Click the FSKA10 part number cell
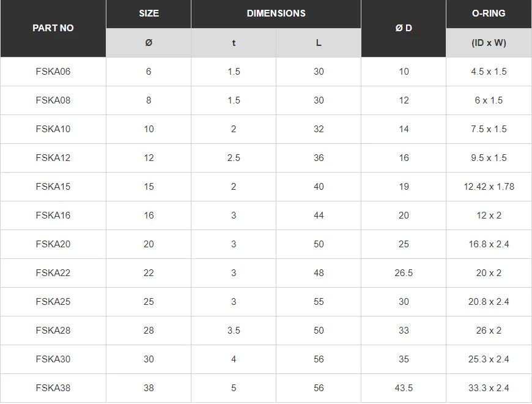 53,129
